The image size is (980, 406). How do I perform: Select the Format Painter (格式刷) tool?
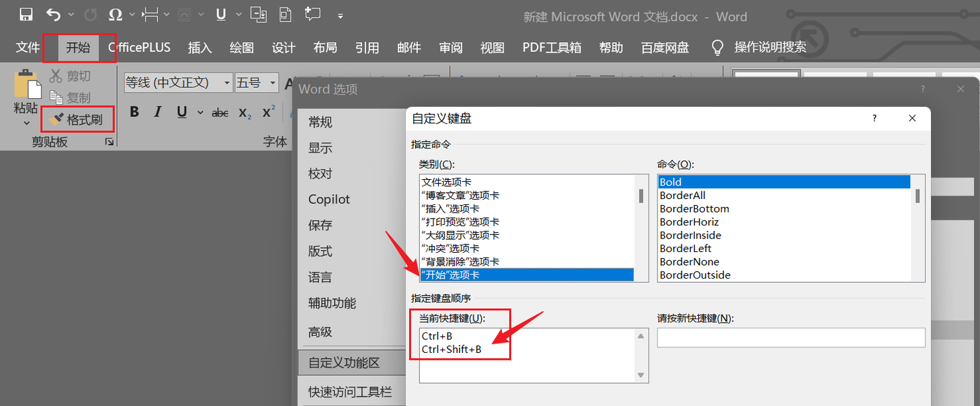(x=77, y=119)
